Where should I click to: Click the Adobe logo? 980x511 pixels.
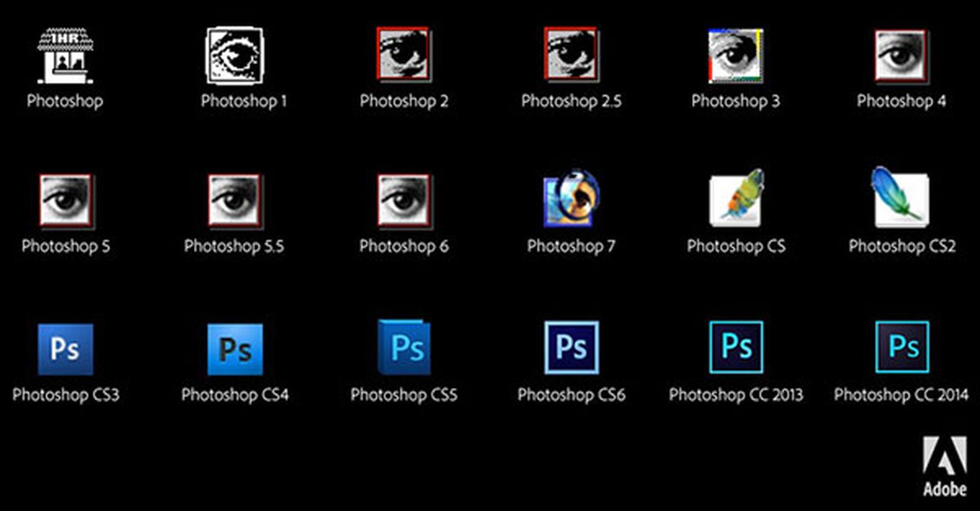(x=945, y=467)
